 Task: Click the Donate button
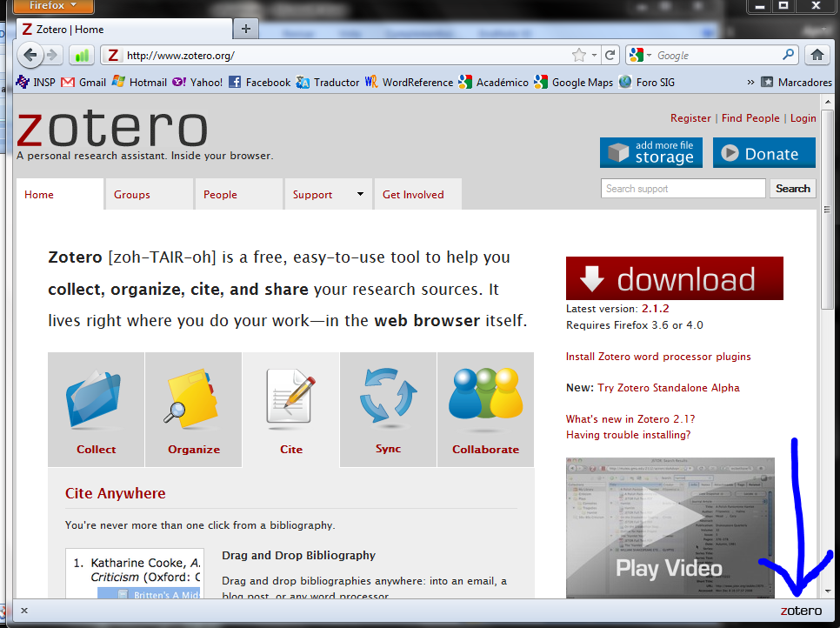pos(764,153)
